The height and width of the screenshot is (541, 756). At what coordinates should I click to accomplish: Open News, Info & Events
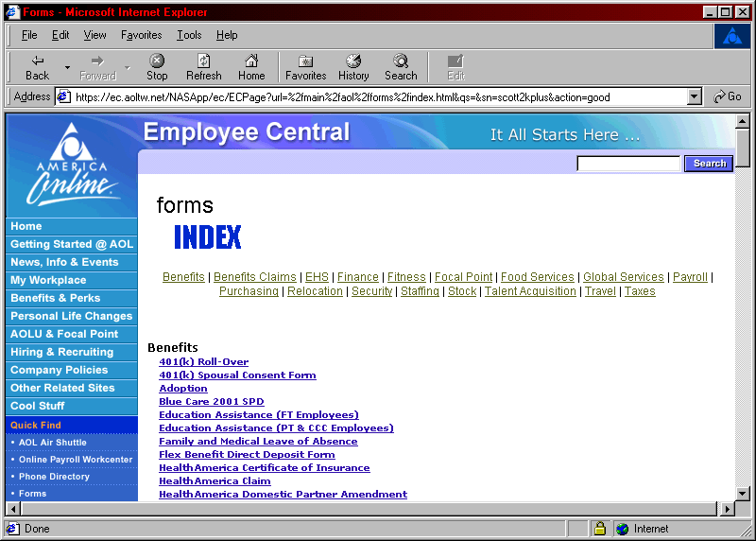72,262
